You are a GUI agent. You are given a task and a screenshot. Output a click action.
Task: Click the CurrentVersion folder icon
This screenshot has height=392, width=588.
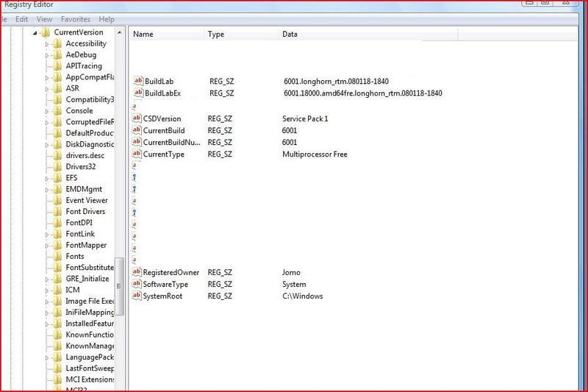[46, 32]
